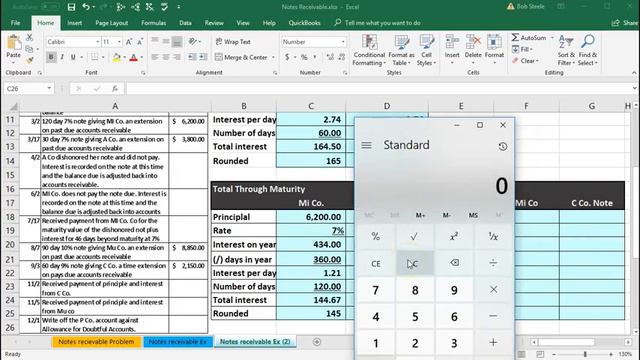Click the Format cells icon
Viewport: 640px width, 360px height.
[x=494, y=42]
